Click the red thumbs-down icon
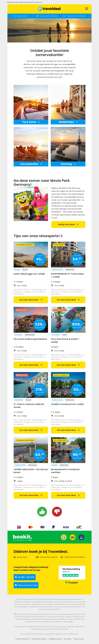The image size is (99, 644). [x=57, y=512]
